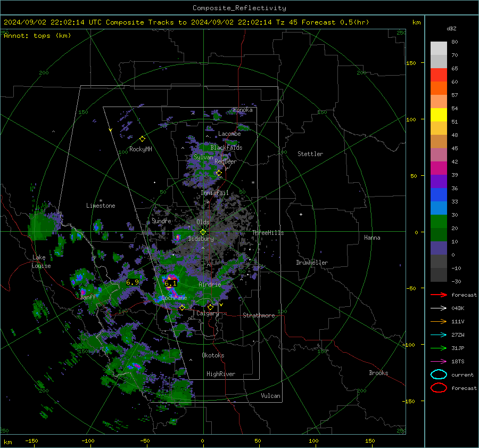Click the 'Annot: tops (km)' annotation text
Image resolution: width=479 pixels, height=448 pixels.
(x=37, y=36)
